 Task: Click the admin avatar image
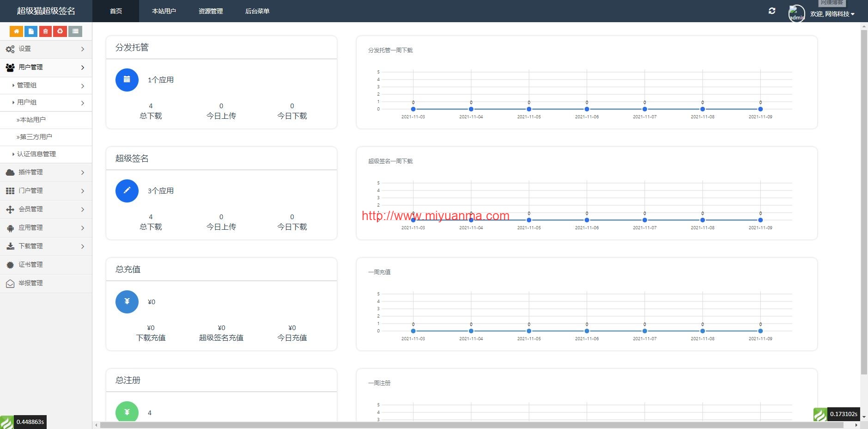click(796, 13)
